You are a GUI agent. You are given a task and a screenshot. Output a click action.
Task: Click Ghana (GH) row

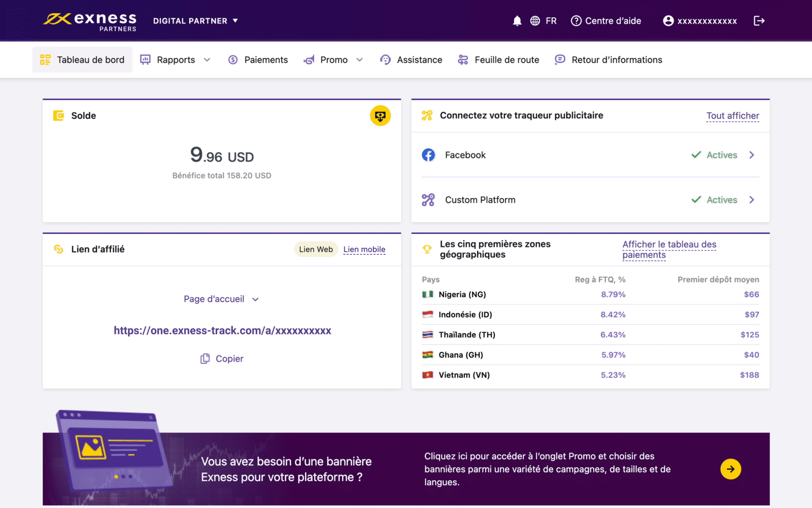point(590,355)
